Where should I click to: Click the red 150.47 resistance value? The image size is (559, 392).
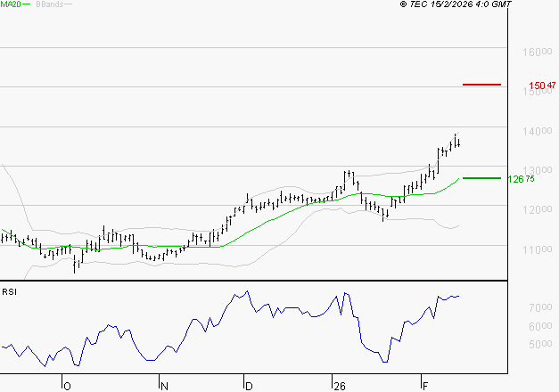(x=542, y=86)
